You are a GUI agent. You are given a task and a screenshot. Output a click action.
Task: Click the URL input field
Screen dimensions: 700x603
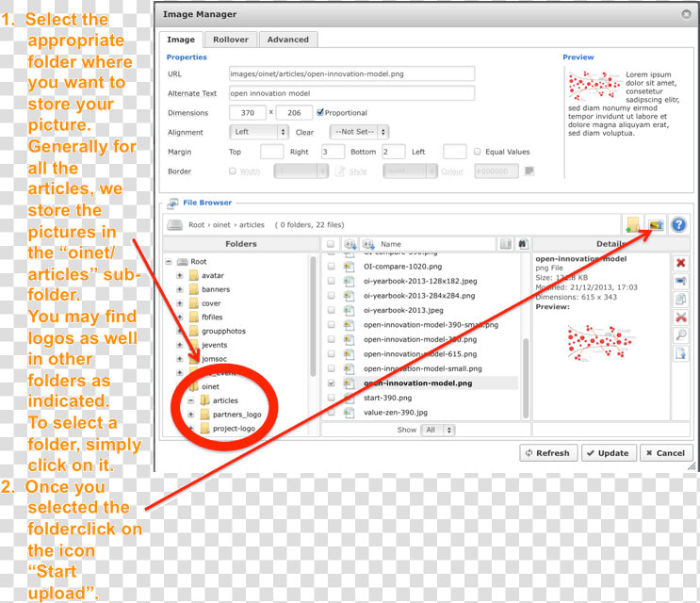point(351,73)
